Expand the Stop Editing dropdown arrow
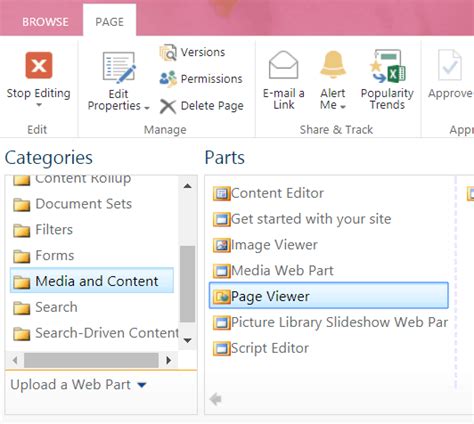474x424 pixels. (39, 105)
